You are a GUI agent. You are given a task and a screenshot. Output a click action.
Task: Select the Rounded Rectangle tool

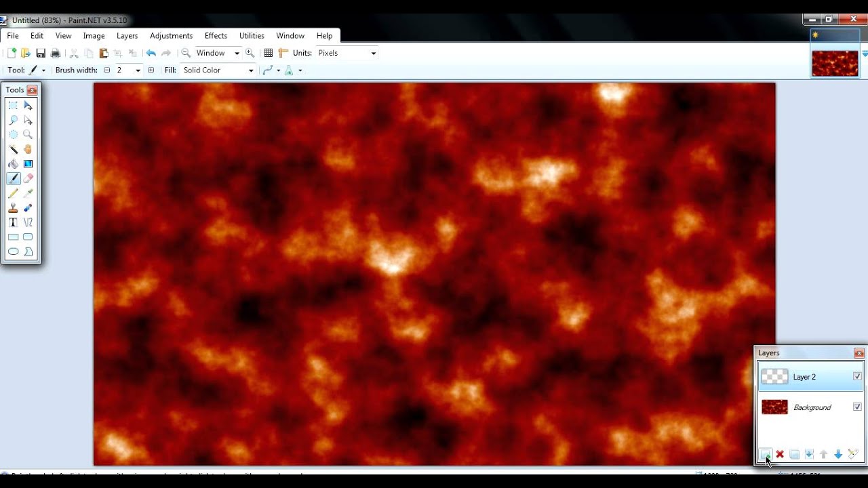(28, 237)
